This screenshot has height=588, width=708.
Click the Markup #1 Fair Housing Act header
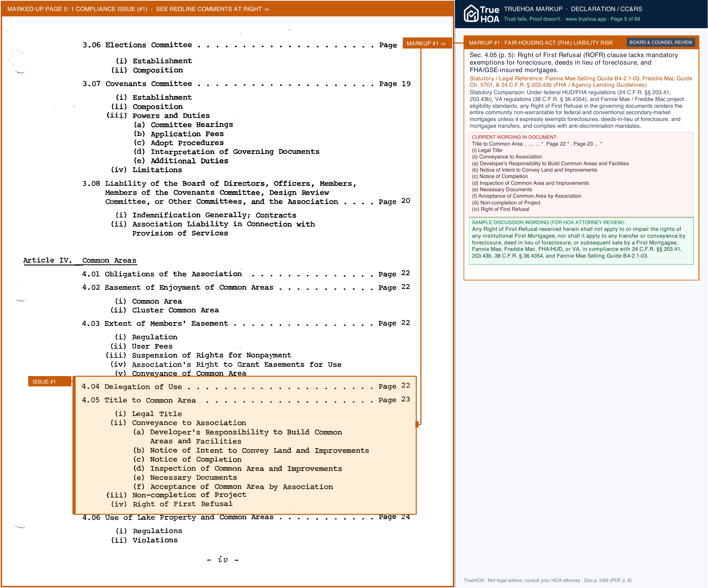(x=541, y=43)
